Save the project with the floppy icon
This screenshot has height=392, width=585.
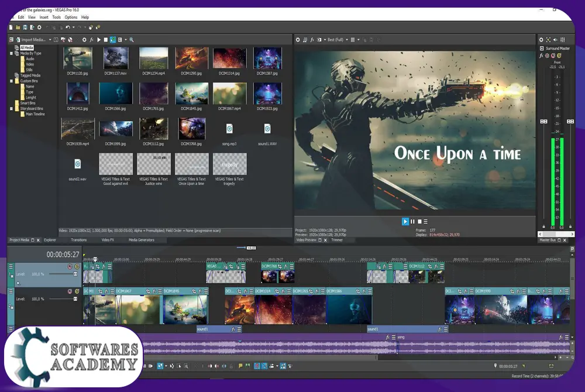click(25, 27)
